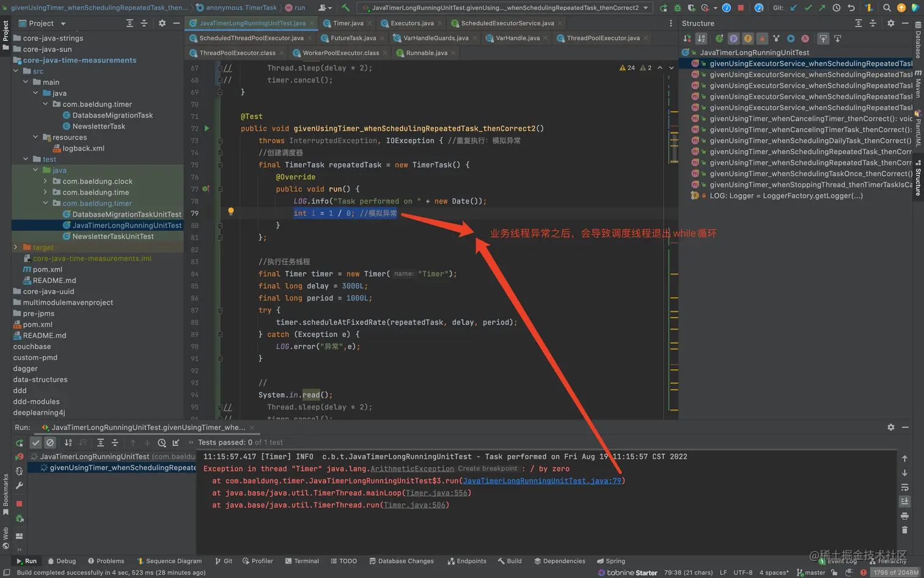Toggle Show Lambdas icon in Structure toolbar

pyautogui.click(x=805, y=39)
